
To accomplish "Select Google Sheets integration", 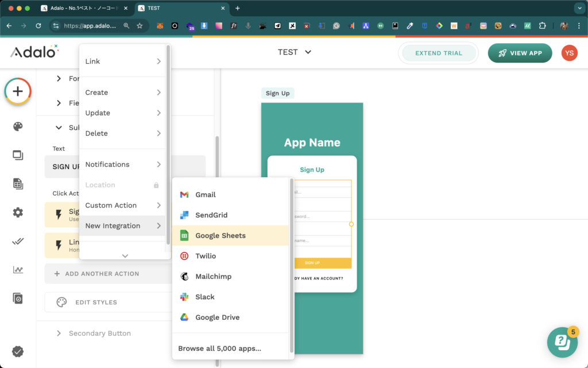I will 231,235.
